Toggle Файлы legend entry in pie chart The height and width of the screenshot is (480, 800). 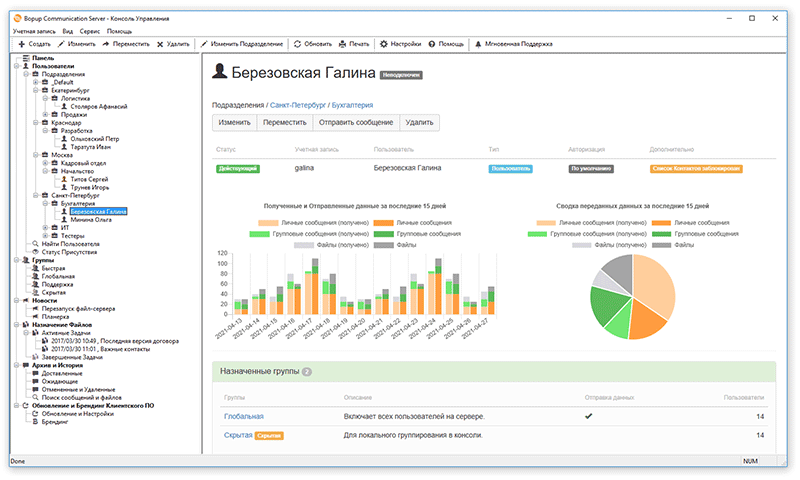[680, 243]
